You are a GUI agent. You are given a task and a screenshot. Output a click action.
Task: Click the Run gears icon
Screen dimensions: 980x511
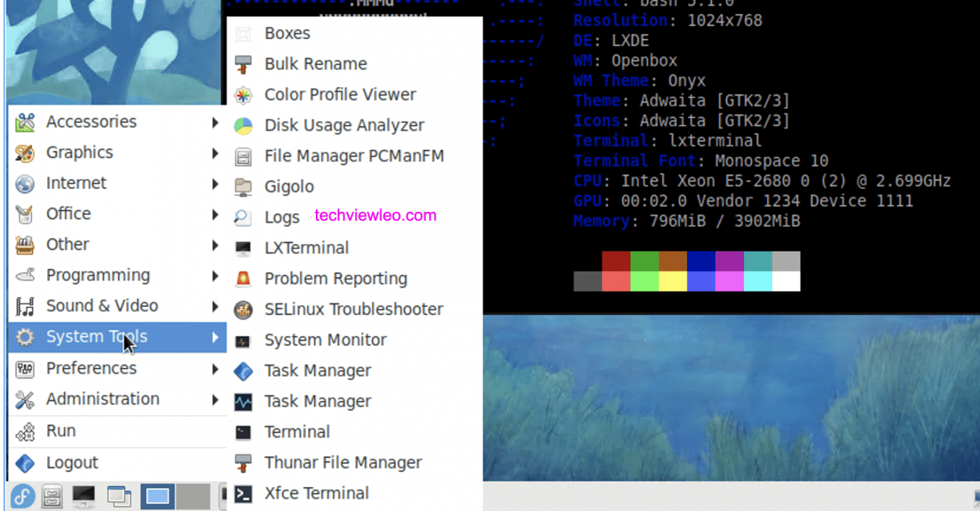[x=25, y=431]
